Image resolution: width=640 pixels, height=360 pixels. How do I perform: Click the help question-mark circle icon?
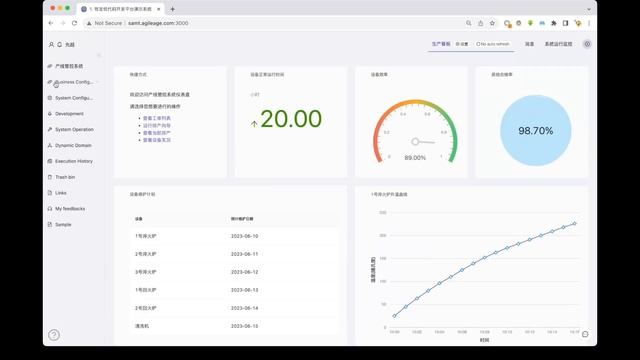(54, 335)
